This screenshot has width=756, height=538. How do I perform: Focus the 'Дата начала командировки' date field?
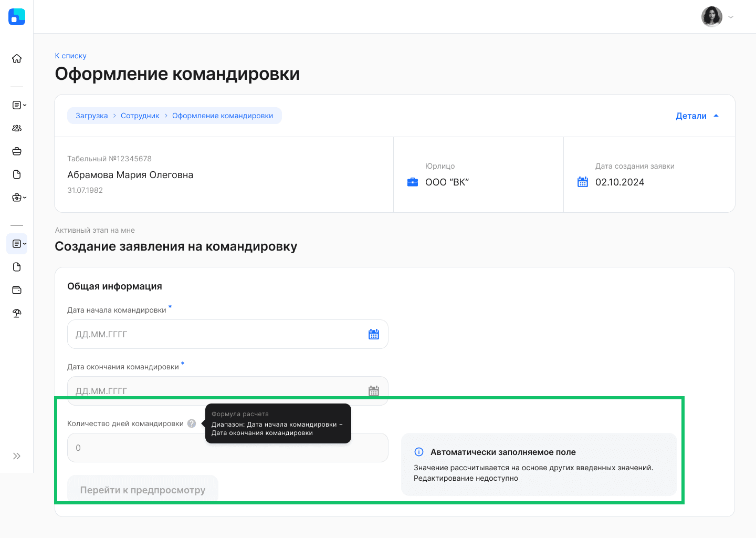(x=228, y=334)
